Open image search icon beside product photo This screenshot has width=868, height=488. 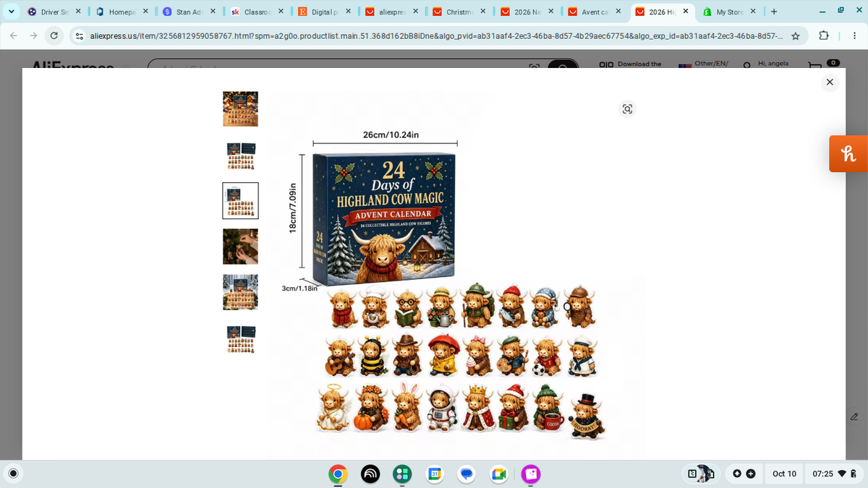(627, 109)
